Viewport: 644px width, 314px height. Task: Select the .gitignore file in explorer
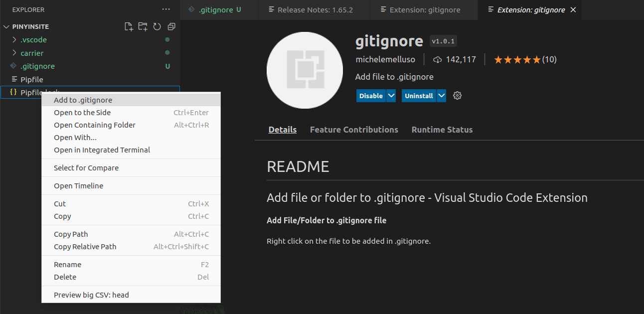pos(90,66)
